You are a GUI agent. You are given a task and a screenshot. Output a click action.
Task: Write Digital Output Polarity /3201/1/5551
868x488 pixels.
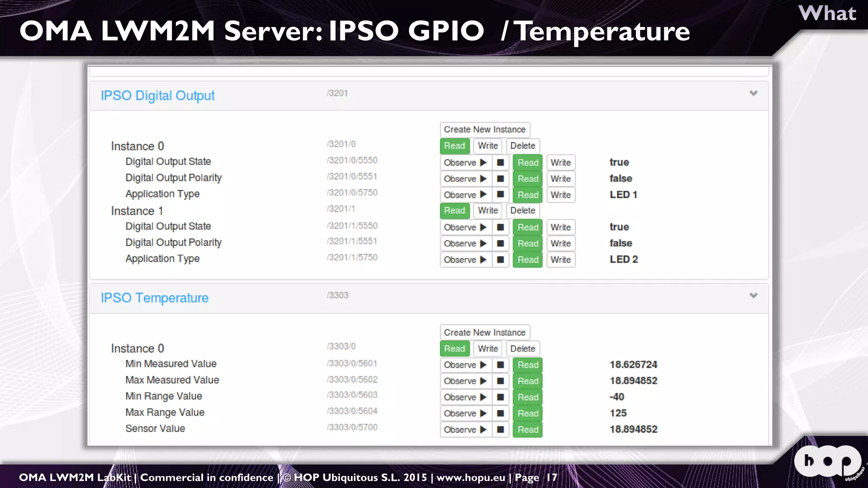[561, 244]
